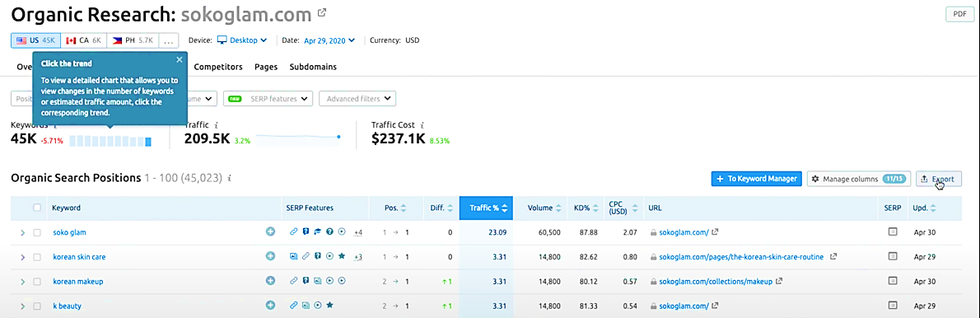Viewport: 980px width, 318px height.
Task: Open the Date Apr 29, 2020 dropdown
Action: tap(329, 40)
